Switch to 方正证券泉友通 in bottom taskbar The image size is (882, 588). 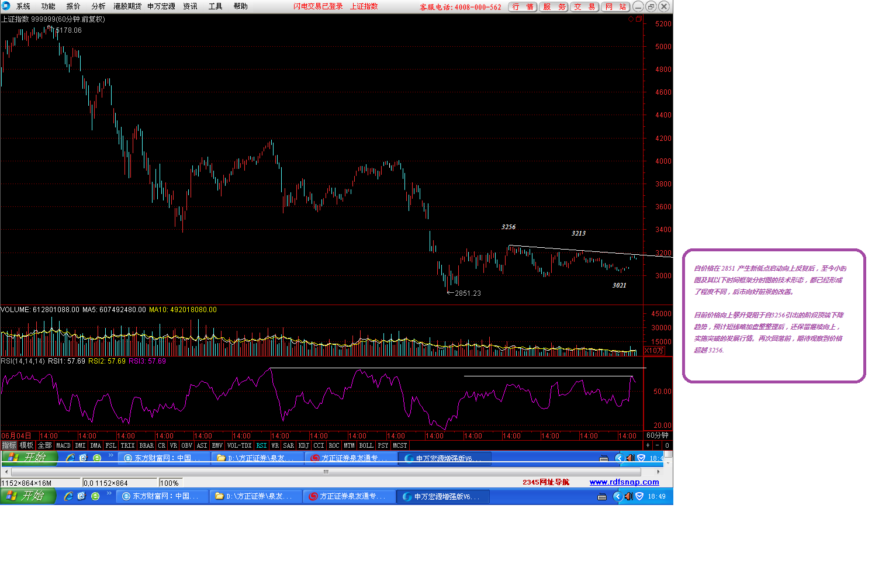click(349, 496)
